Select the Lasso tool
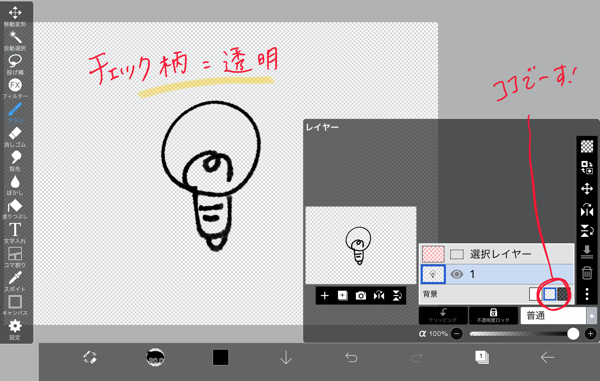Viewport: 600px width, 381px height. [x=15, y=64]
